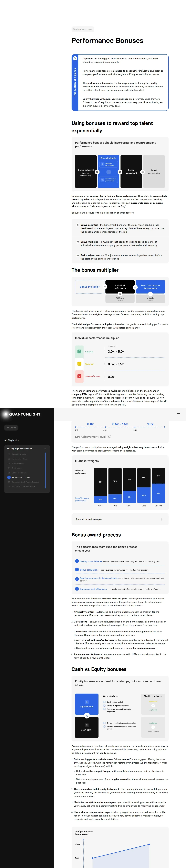186x868 pixels.
Task: Click the Director 55% blue bar segment
Action: point(158,493)
